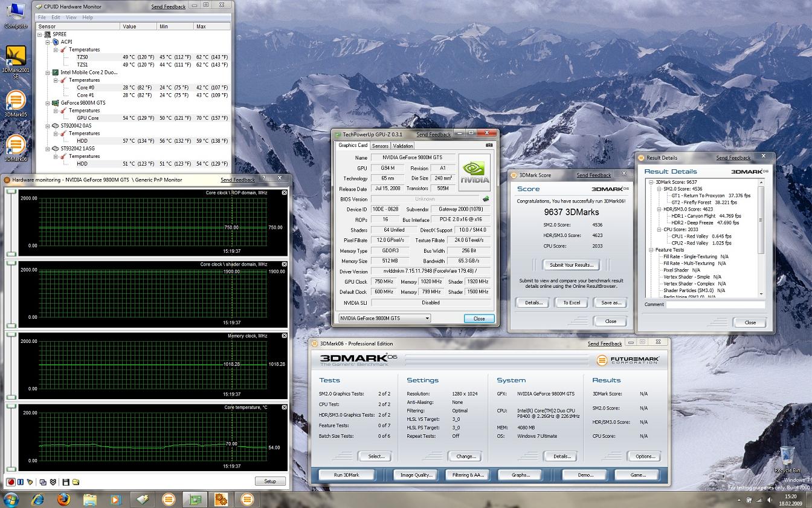Screen dimensions: 812x508
Task: Switch to the orange gears taskbar application
Action: [x=221, y=500]
